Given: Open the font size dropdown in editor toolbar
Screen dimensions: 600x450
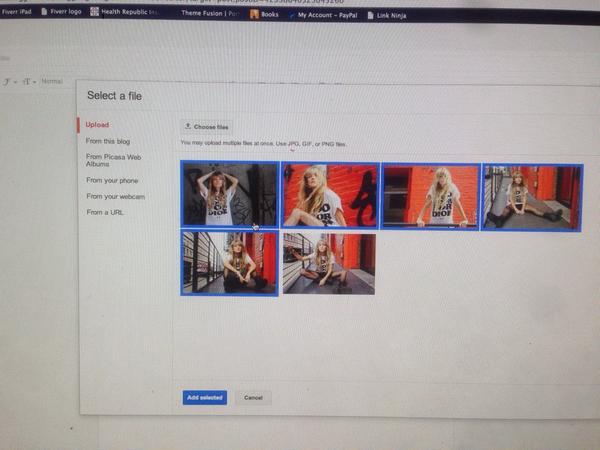Looking at the screenshot, I should [x=29, y=82].
